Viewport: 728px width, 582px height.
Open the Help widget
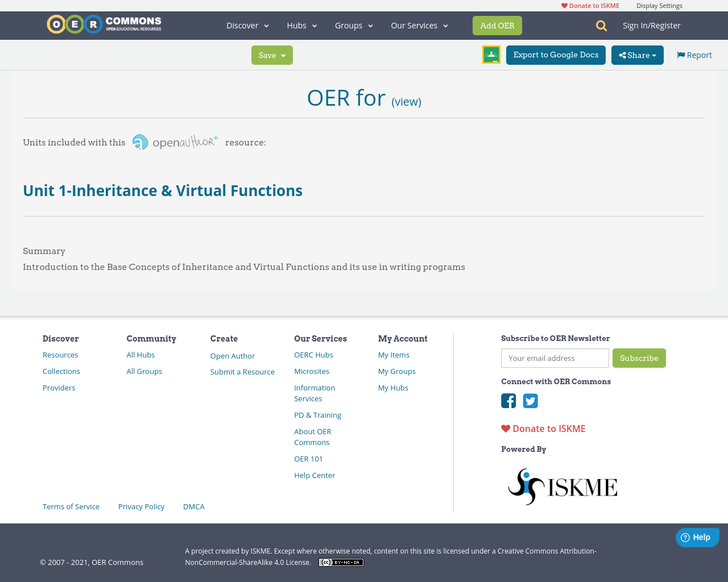coord(697,537)
